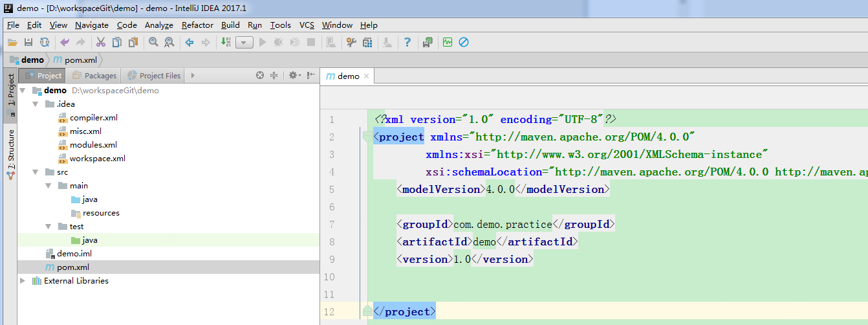Screen dimensions: 868x325
Task: Select pom.xml in the project tree
Action: tap(67, 267)
